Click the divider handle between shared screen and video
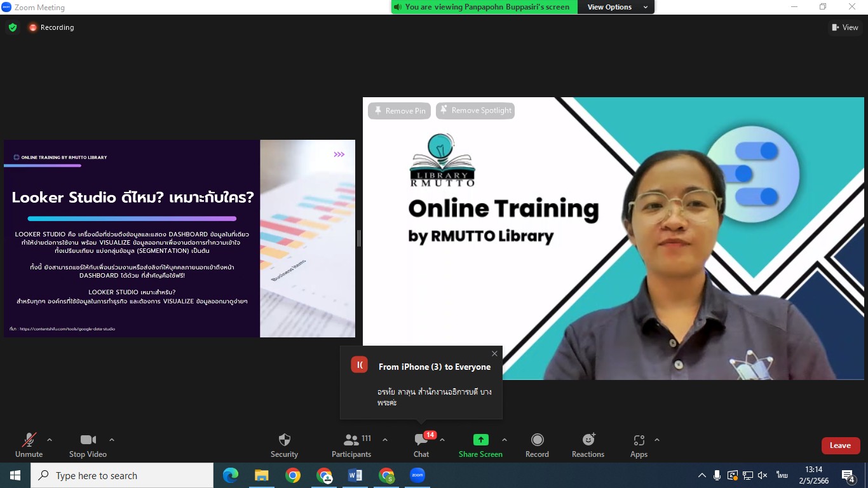868x488 pixels. point(359,238)
